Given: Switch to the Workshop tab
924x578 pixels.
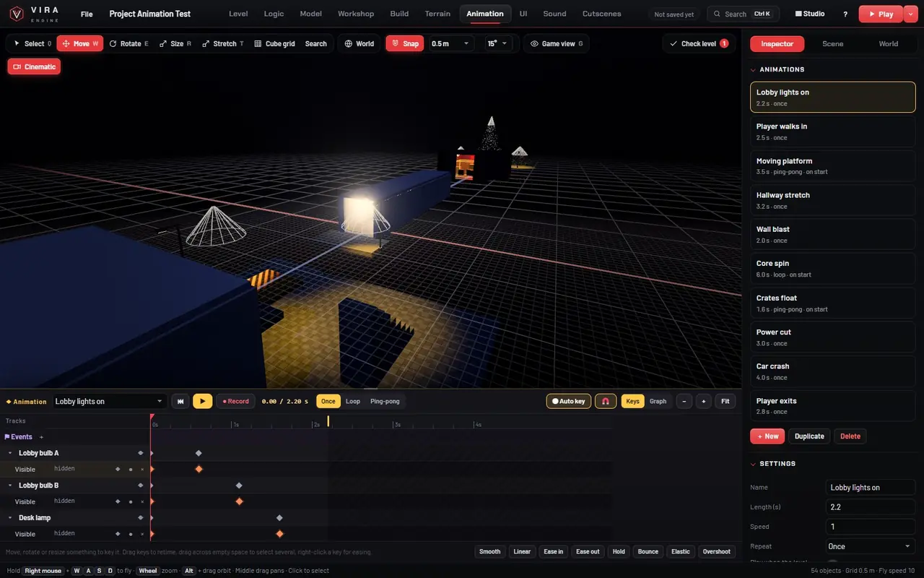Looking at the screenshot, I should coord(356,14).
